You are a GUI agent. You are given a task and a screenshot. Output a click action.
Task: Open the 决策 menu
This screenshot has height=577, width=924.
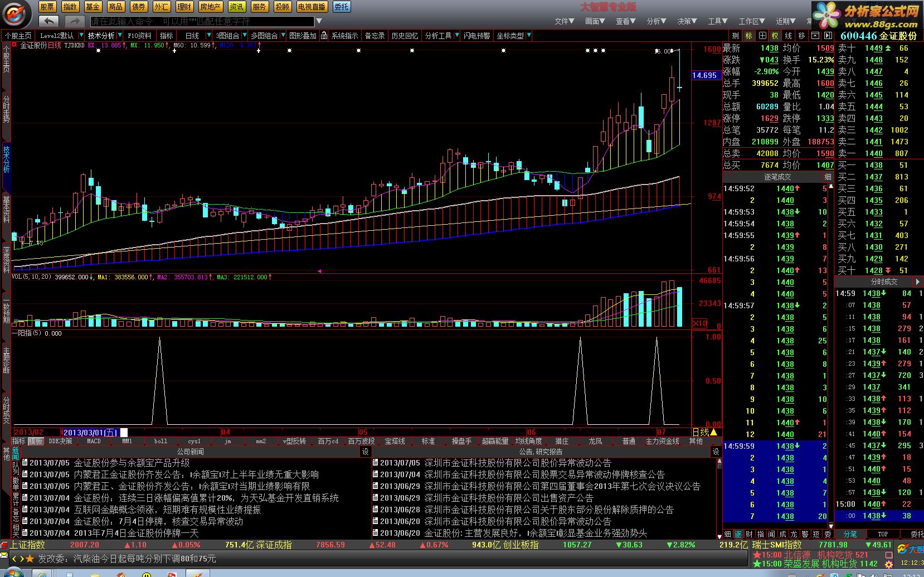point(687,21)
